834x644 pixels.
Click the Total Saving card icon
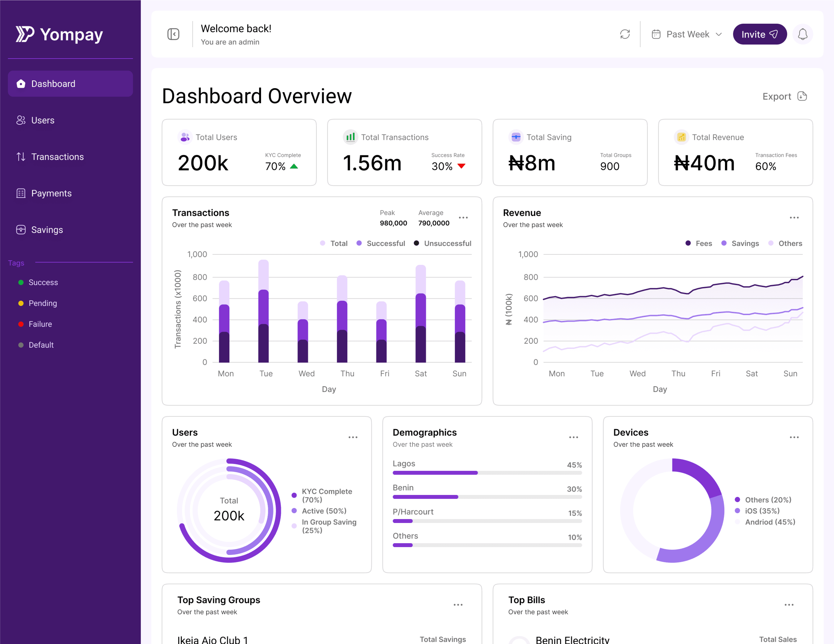coord(516,137)
